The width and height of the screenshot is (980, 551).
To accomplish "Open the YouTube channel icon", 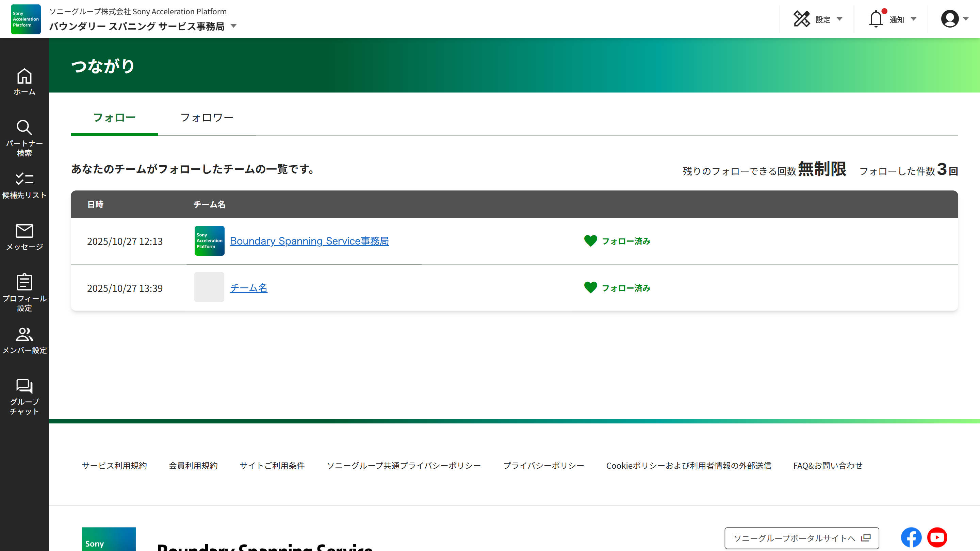I will [937, 537].
